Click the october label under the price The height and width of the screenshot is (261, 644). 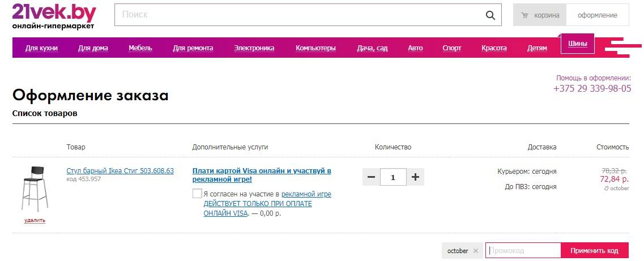(x=616, y=189)
